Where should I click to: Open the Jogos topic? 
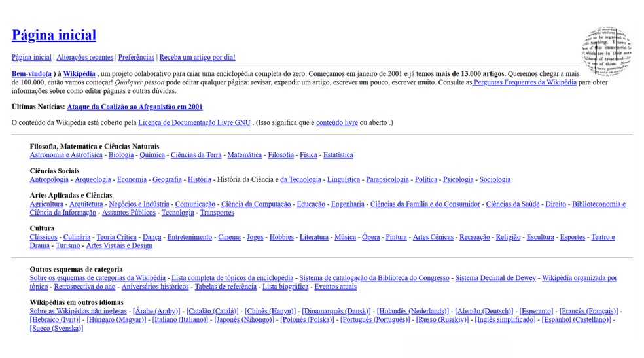[x=255, y=237]
